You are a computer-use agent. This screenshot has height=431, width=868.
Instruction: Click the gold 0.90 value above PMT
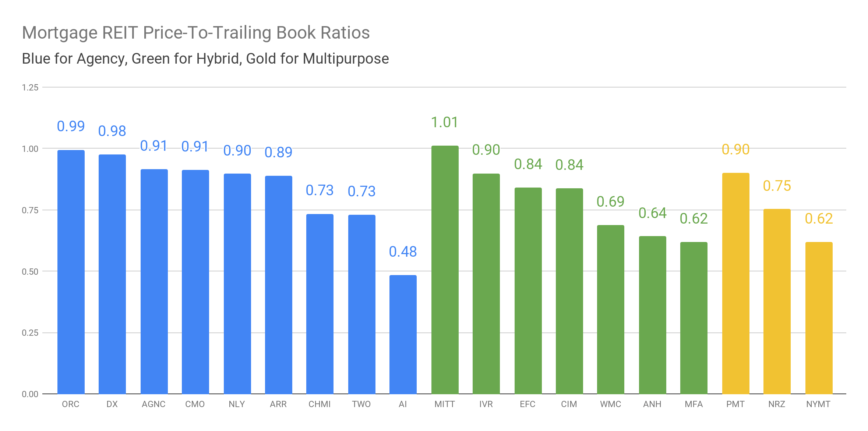(x=736, y=149)
